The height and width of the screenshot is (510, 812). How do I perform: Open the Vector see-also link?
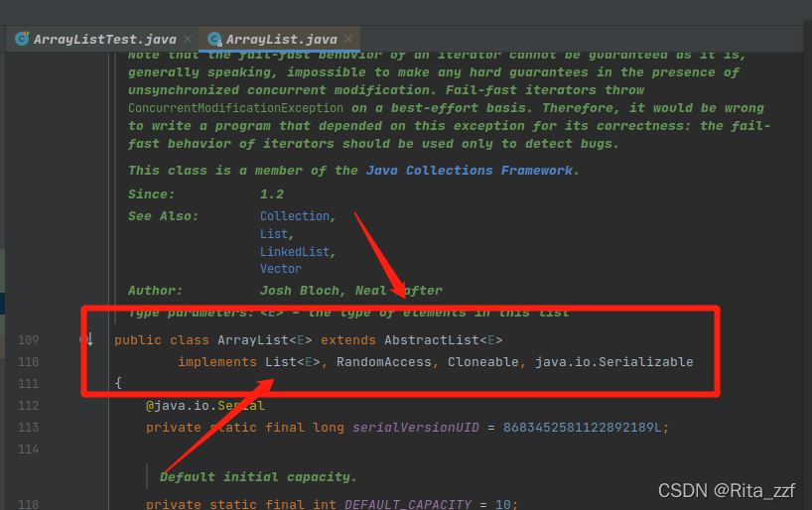pyautogui.click(x=280, y=269)
